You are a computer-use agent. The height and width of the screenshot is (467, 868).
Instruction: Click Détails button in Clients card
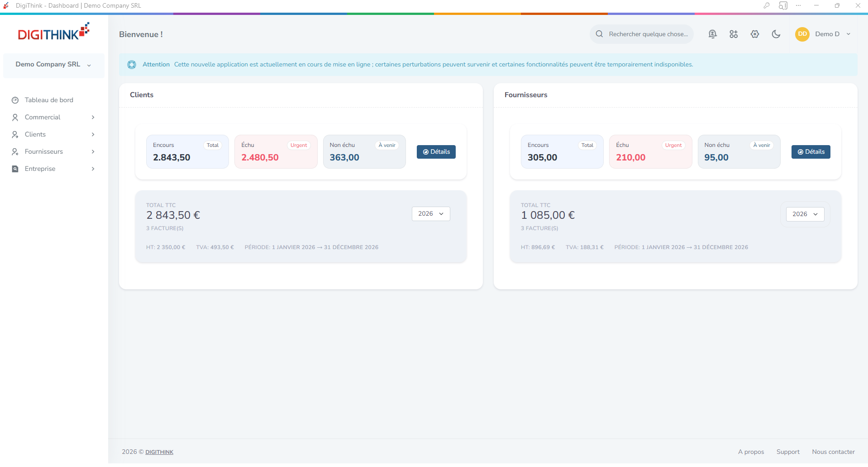(436, 152)
